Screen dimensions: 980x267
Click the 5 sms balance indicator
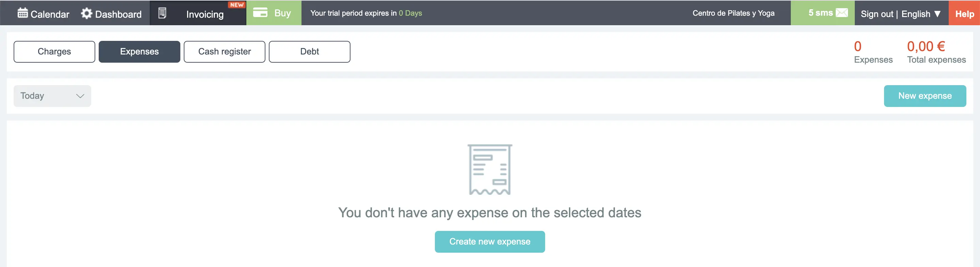(822, 13)
